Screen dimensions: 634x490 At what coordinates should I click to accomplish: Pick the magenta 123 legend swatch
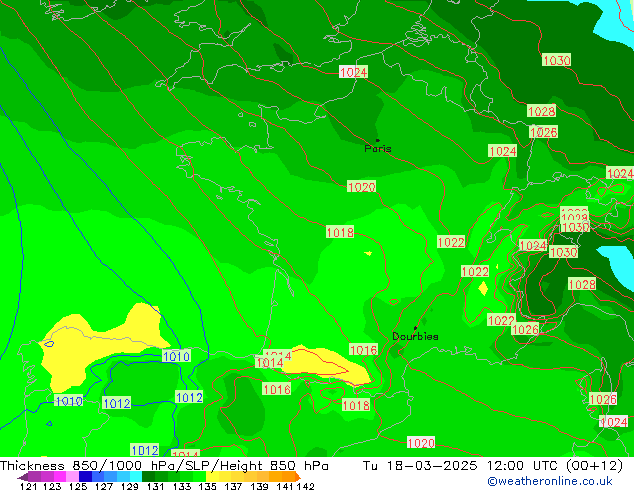[60, 476]
